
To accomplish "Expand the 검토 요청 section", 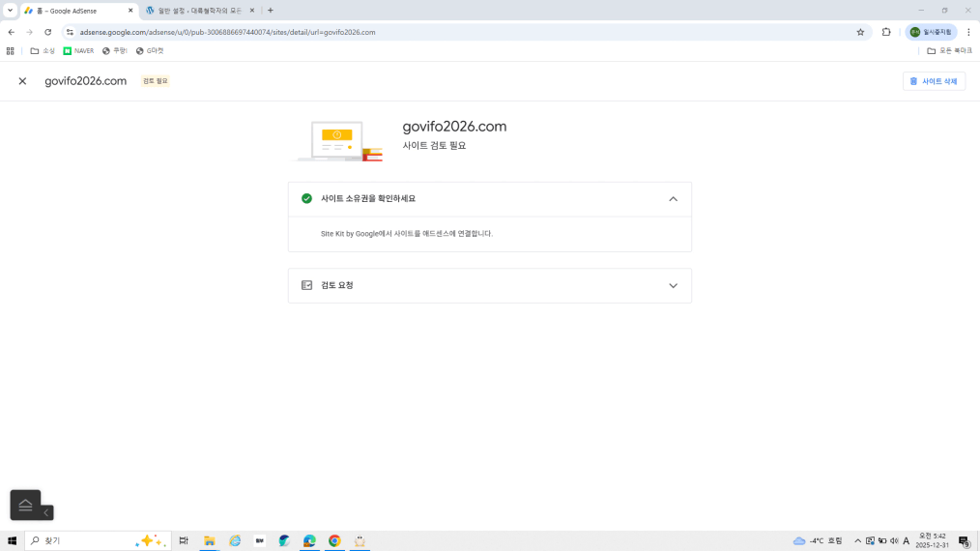I will 673,286.
